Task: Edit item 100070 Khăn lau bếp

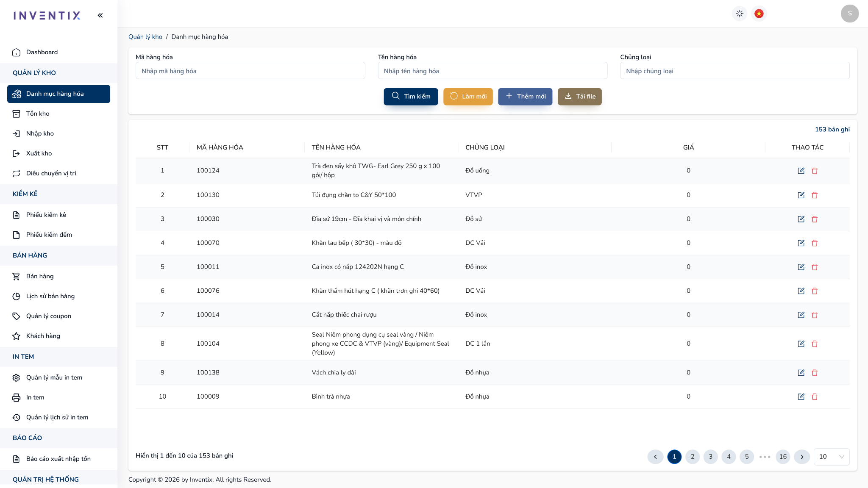Action: tap(801, 243)
